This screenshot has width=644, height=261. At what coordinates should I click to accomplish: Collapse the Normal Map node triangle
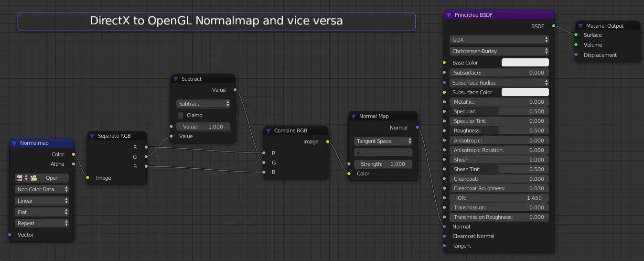354,116
